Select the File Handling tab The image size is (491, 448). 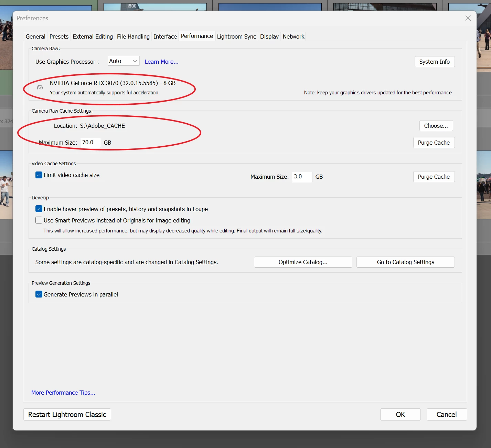[x=133, y=37]
